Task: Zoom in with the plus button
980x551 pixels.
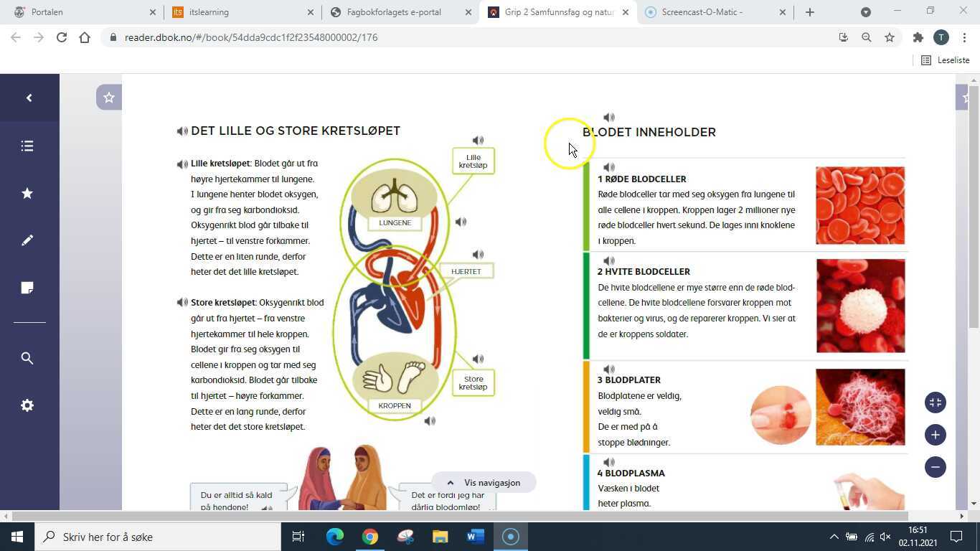Action: pyautogui.click(x=936, y=435)
